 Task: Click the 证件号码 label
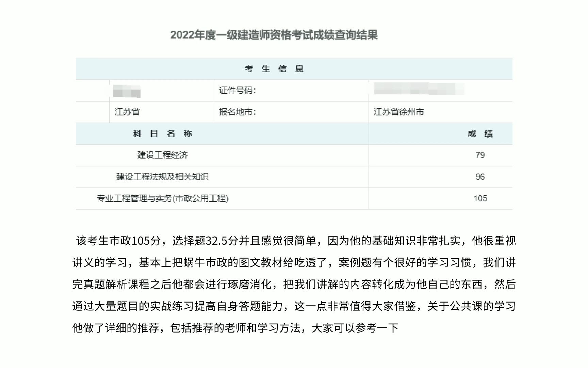click(237, 90)
